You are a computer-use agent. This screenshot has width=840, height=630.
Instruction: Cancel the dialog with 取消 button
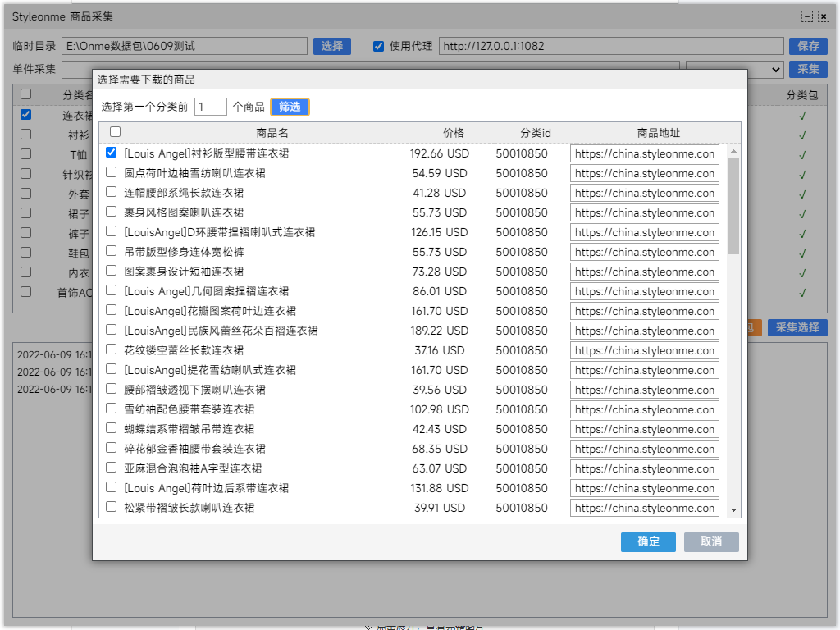pos(711,542)
